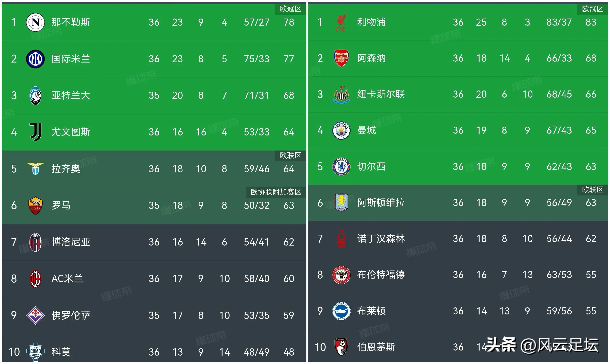The height and width of the screenshot is (364, 610).
Task: Click the Como 1907 club crest
Action: pyautogui.click(x=35, y=352)
